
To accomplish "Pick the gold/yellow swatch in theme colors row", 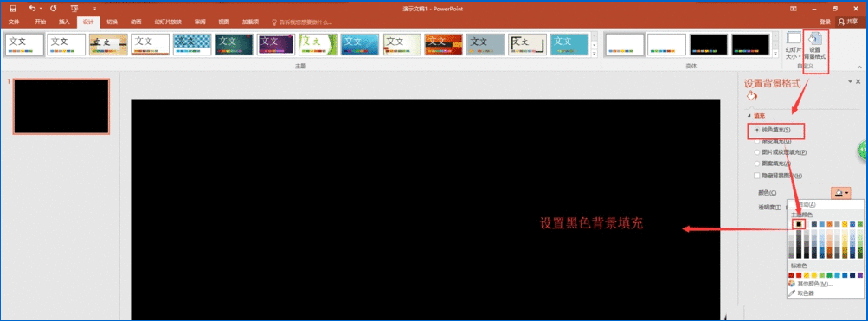I will pos(845,224).
